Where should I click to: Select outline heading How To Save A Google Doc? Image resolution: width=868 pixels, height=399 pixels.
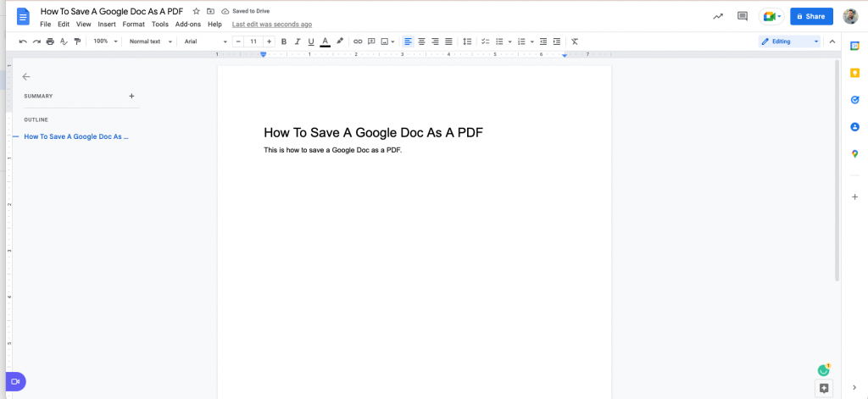[x=76, y=136]
